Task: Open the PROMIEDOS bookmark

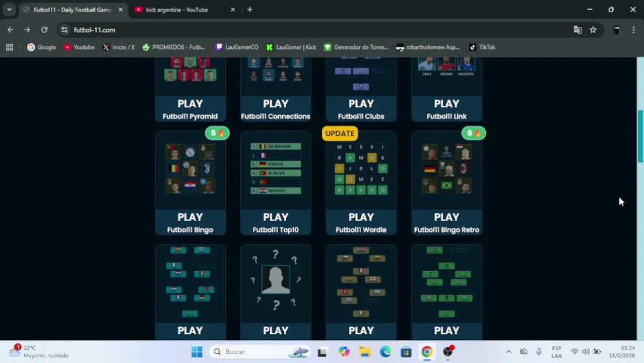Action: tap(173, 47)
